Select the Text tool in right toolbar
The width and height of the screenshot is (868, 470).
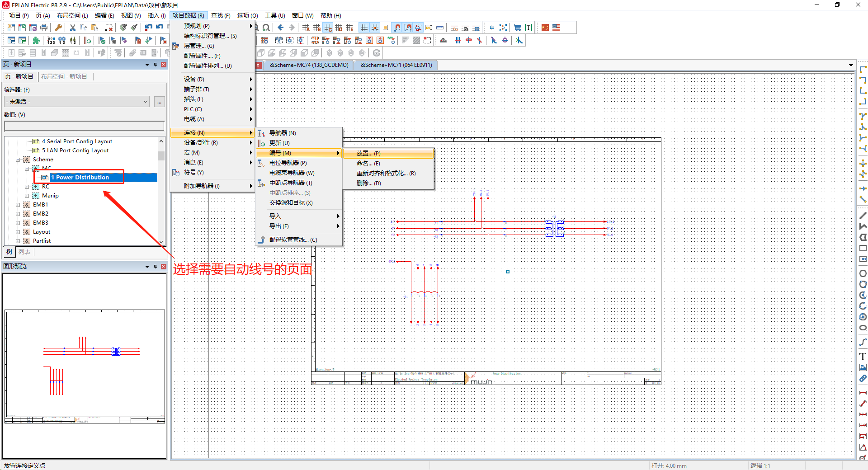(x=863, y=357)
